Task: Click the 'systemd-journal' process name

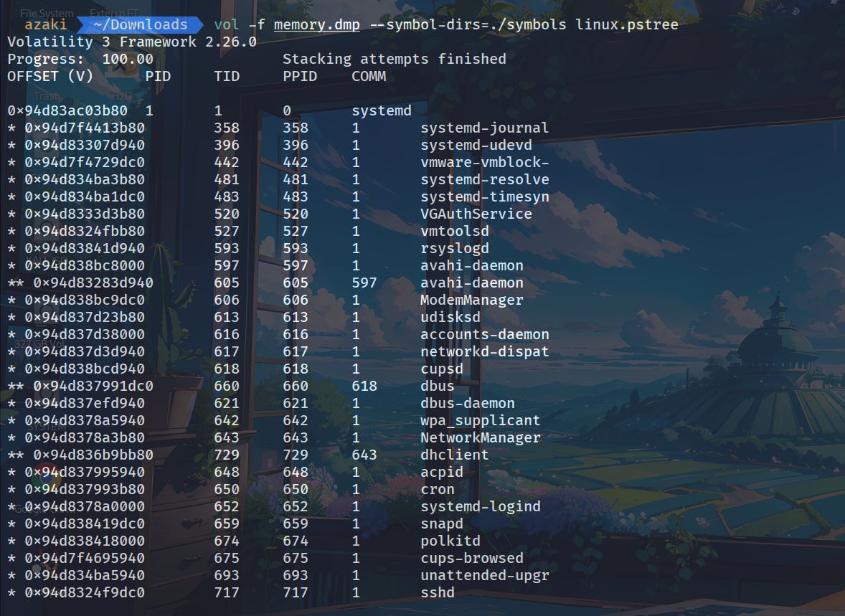Action: (484, 128)
